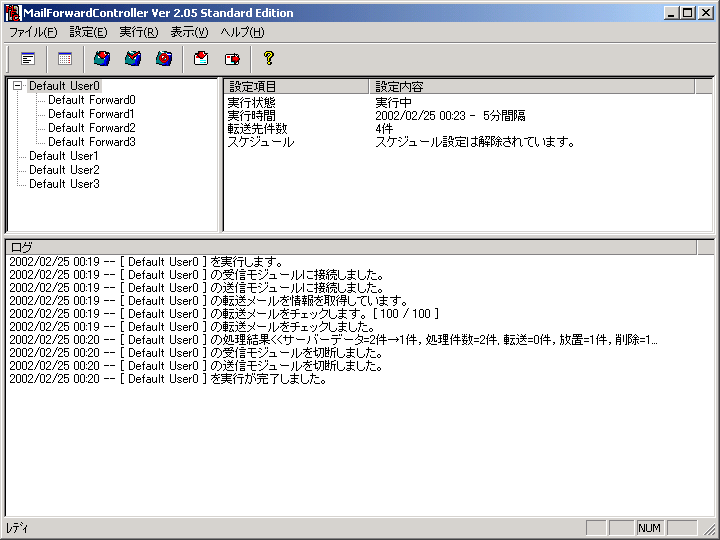Click the レディ status bar text

click(17, 528)
